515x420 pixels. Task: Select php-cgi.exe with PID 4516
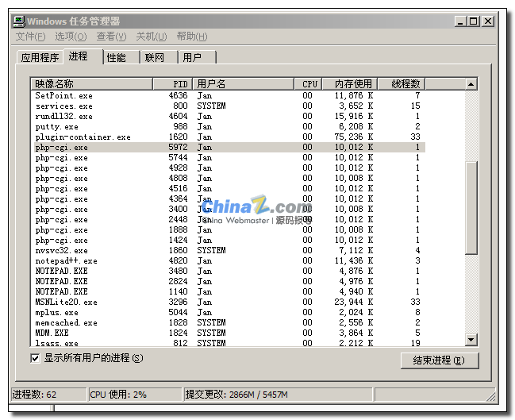228,189
